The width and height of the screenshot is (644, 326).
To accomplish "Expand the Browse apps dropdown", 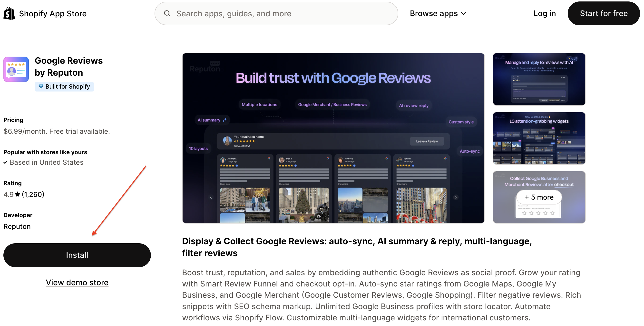I will pos(438,13).
